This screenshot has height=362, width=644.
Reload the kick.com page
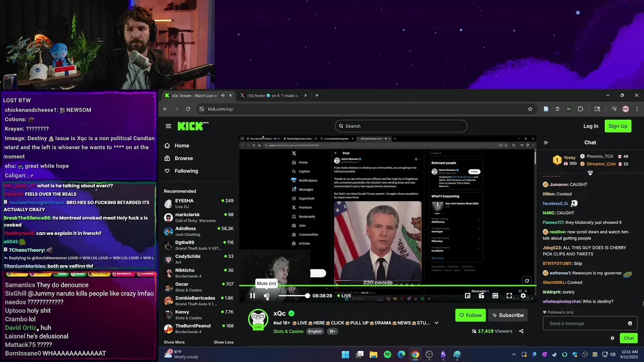click(188, 109)
